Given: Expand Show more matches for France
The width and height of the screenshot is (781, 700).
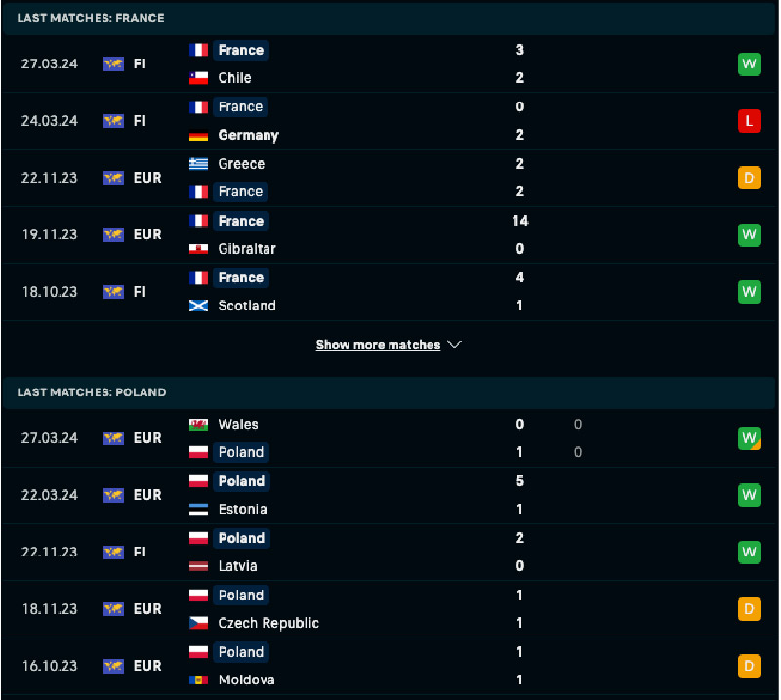Looking at the screenshot, I should tap(378, 345).
